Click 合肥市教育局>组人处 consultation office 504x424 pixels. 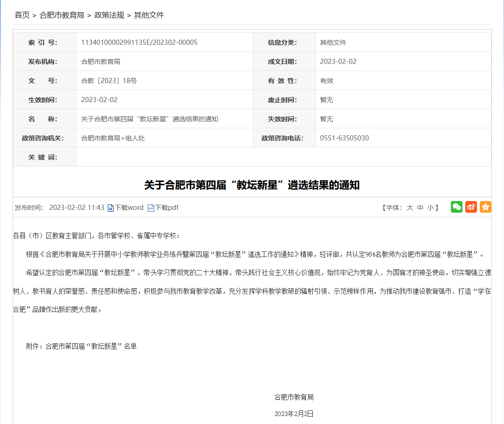point(113,138)
